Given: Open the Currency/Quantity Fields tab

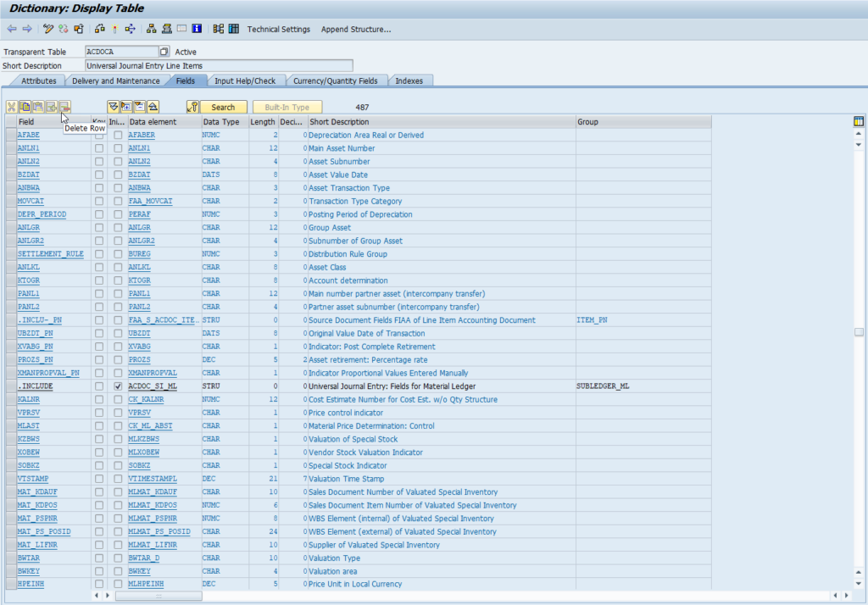Looking at the screenshot, I should 336,80.
